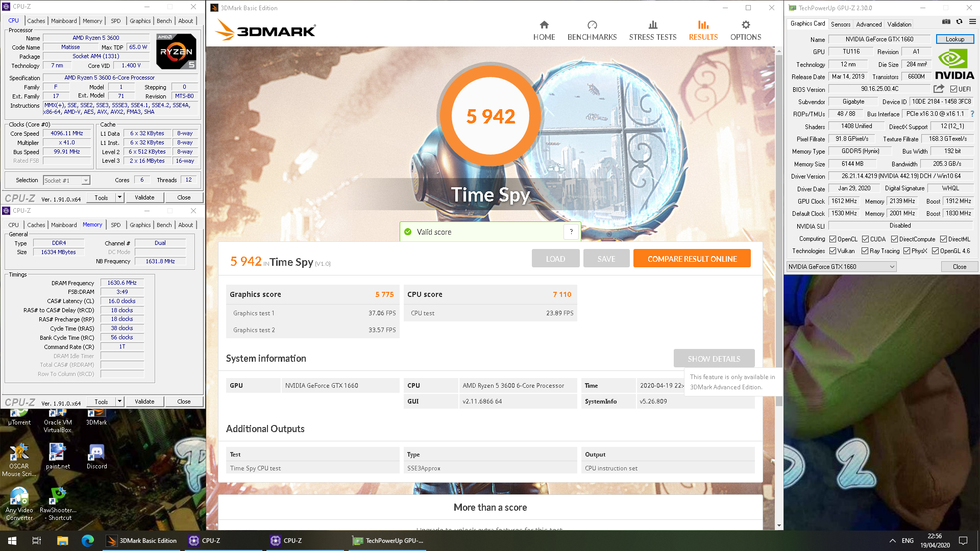Click the Core Speed value 4096.11 MHz
This screenshot has width=980, height=551.
(67, 133)
